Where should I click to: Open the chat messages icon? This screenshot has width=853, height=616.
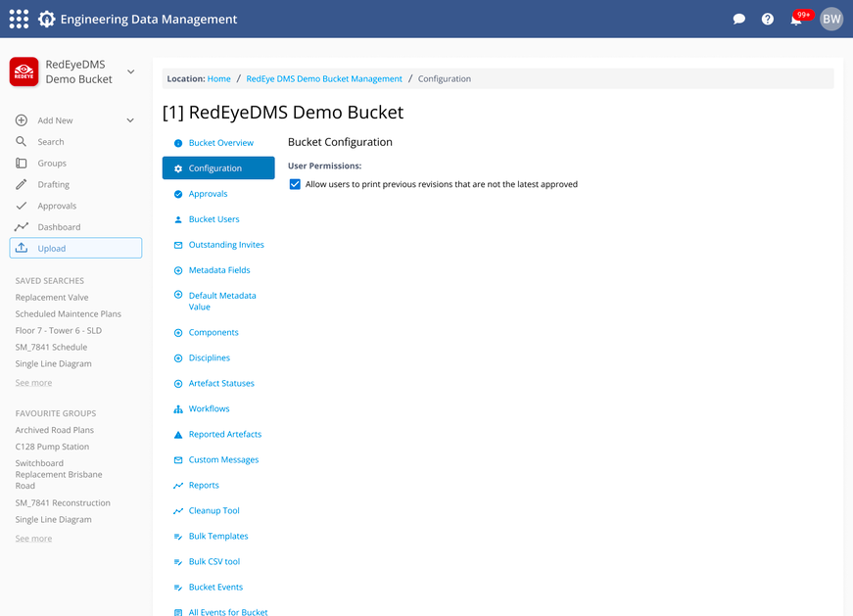[738, 19]
